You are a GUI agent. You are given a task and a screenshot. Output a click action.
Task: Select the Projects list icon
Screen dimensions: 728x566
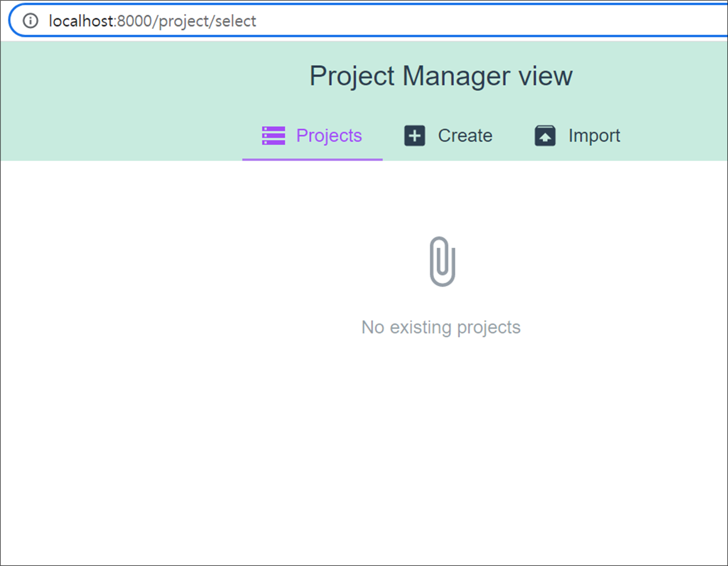click(273, 136)
